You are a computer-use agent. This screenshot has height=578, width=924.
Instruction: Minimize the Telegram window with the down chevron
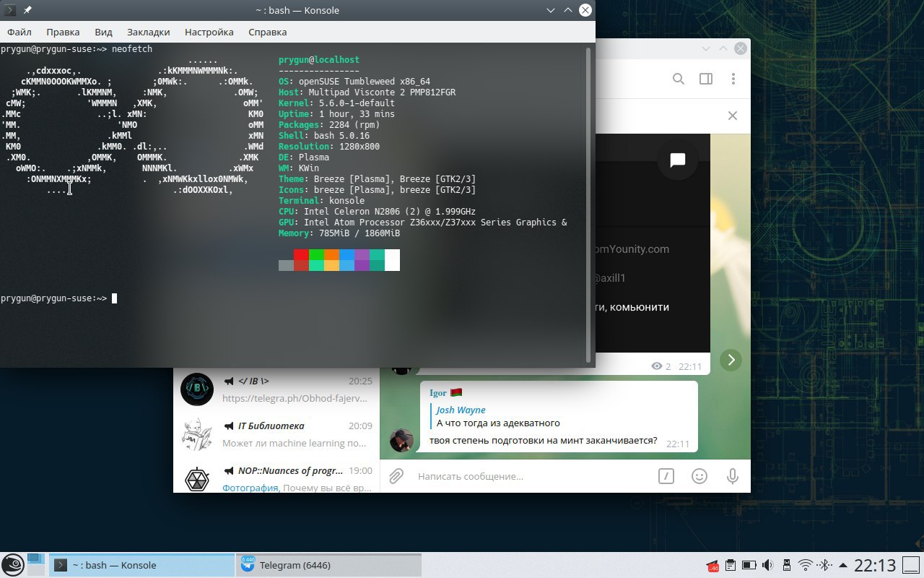706,48
